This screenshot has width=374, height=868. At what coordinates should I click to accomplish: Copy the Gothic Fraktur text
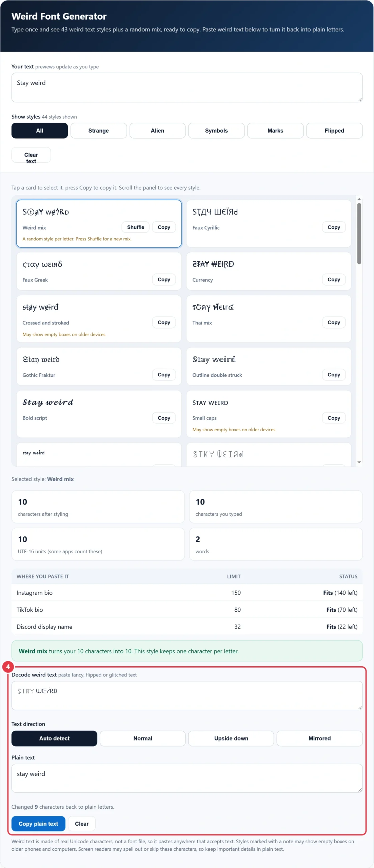coord(164,375)
